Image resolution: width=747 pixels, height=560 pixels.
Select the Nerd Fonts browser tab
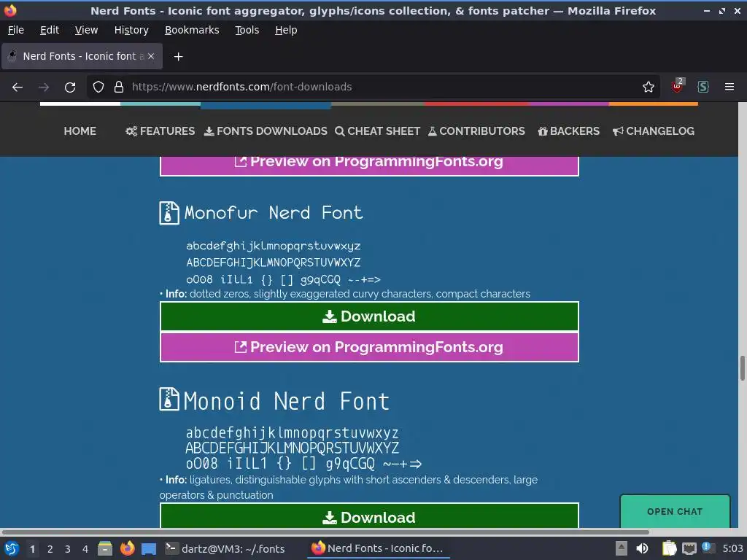tap(82, 56)
